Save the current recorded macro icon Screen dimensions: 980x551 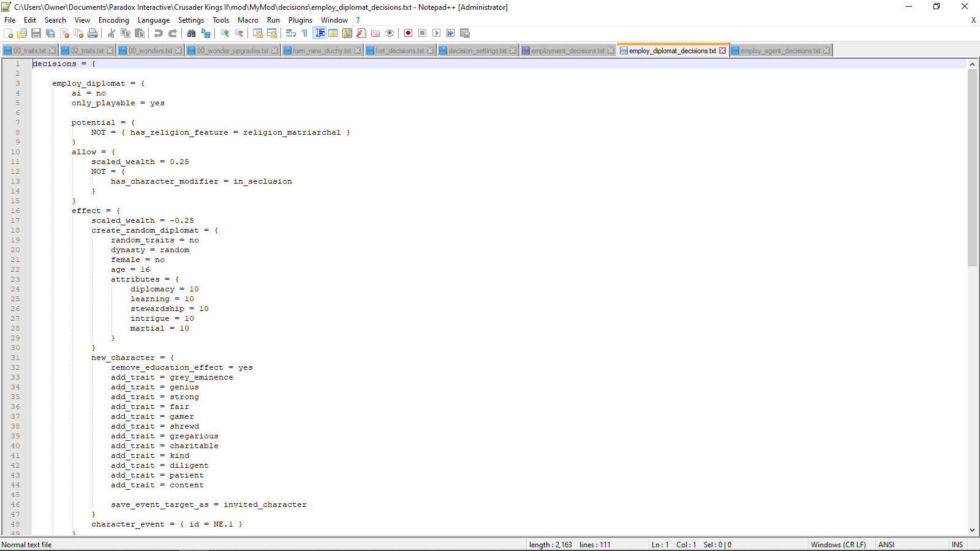coord(465,33)
